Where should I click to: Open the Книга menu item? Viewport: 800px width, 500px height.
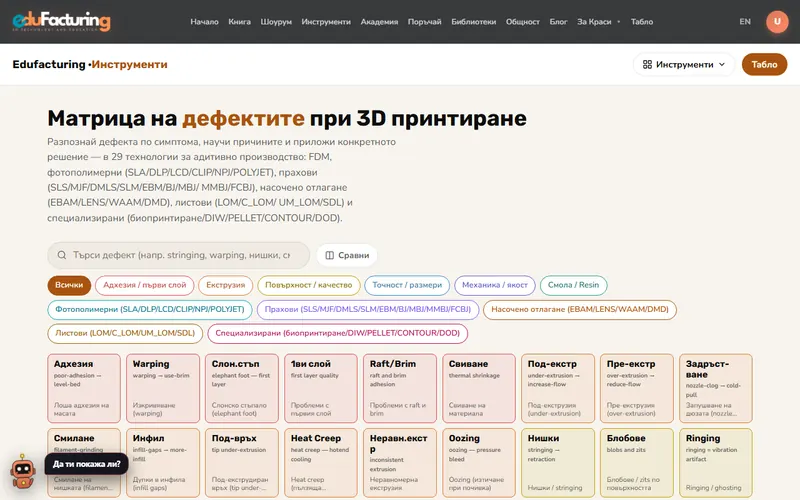point(239,22)
